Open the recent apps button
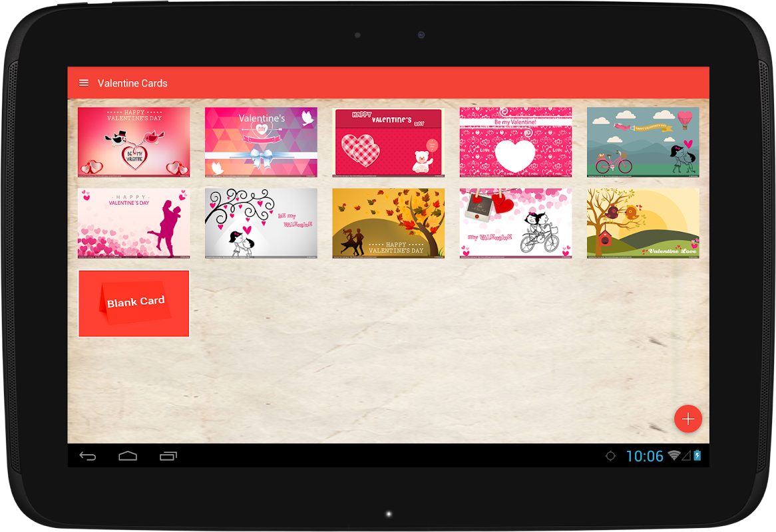Image resolution: width=776 pixels, height=532 pixels. [x=168, y=456]
